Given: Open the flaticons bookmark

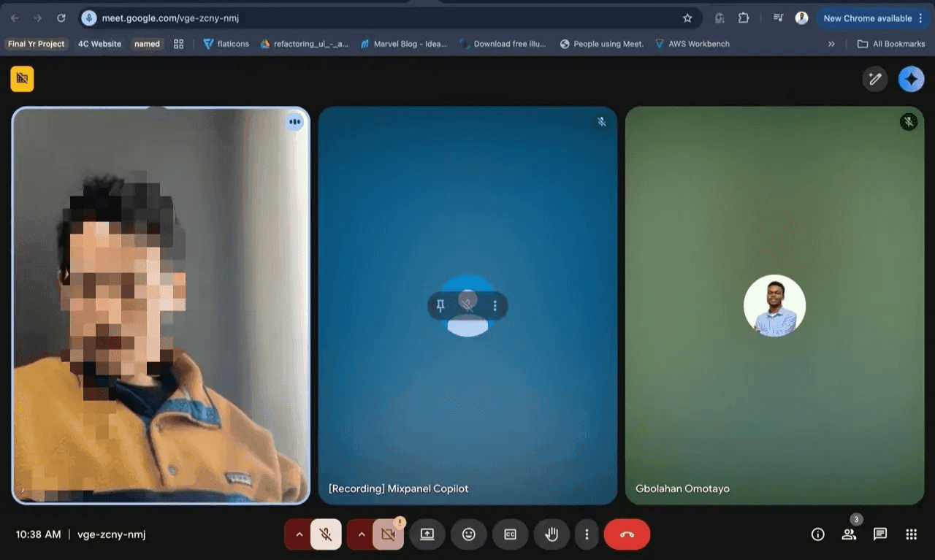Looking at the screenshot, I should click(x=226, y=44).
